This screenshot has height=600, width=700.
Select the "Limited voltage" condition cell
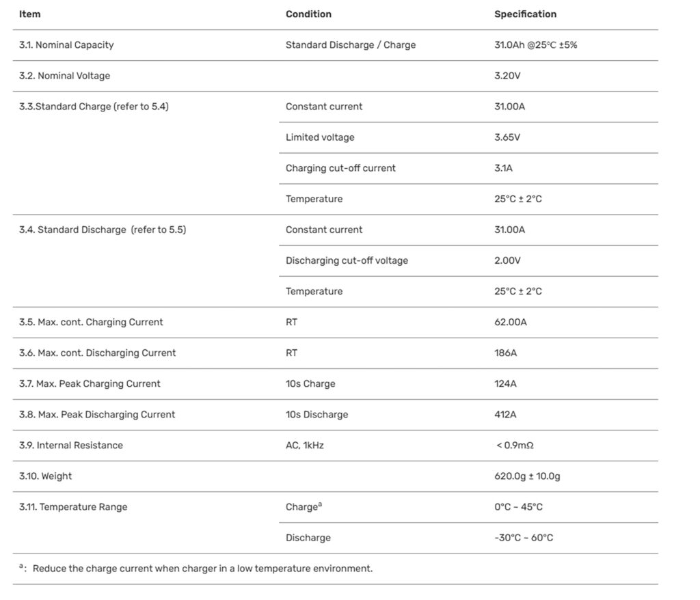coord(320,137)
